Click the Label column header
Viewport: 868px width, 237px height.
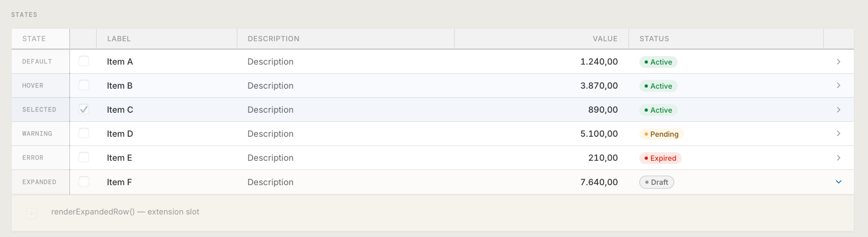(x=119, y=39)
